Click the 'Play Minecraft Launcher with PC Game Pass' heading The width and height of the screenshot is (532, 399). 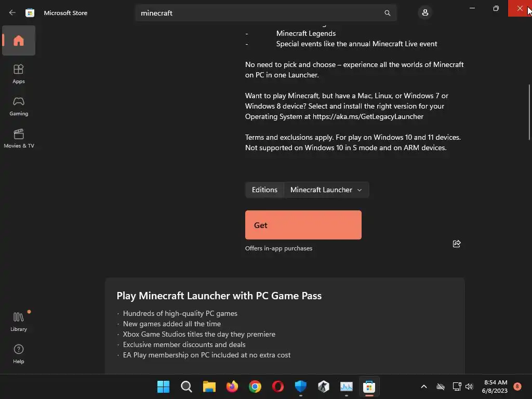click(219, 296)
